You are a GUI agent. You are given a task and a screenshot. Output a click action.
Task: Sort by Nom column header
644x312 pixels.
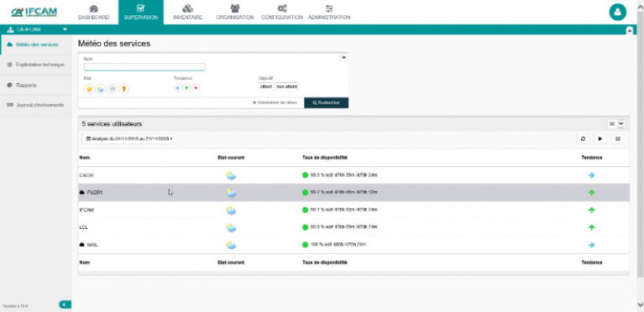point(85,158)
